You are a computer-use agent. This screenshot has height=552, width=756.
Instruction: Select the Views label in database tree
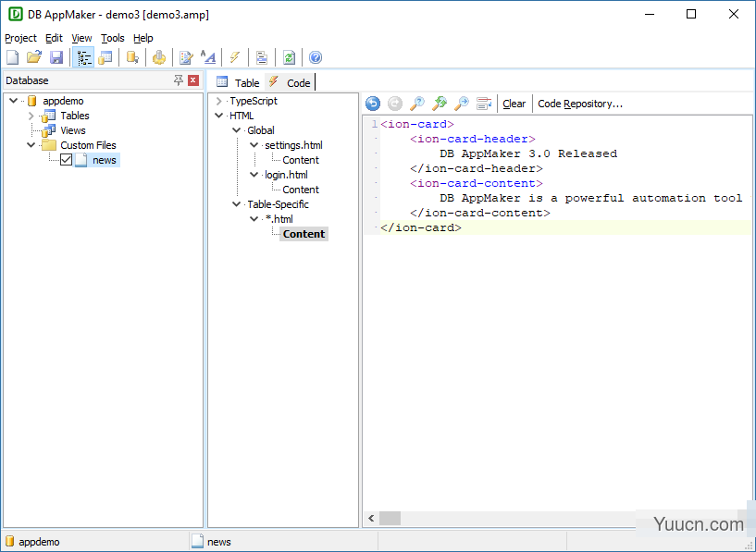pyautogui.click(x=73, y=130)
